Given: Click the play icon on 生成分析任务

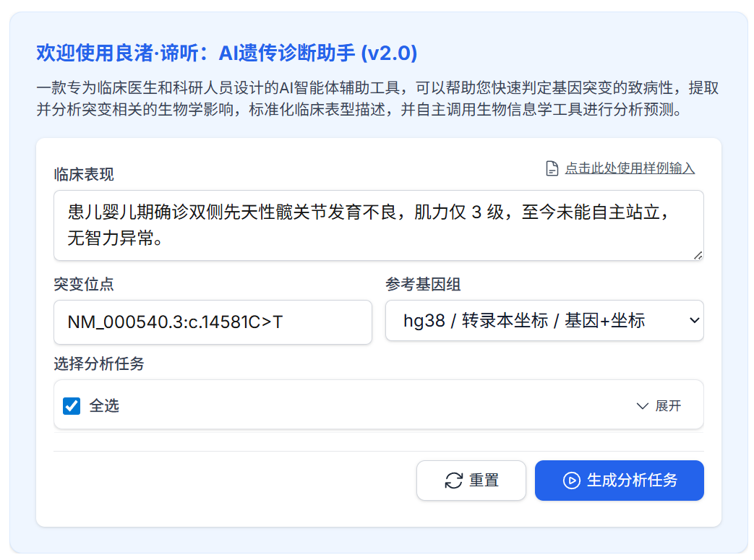Looking at the screenshot, I should click(x=571, y=481).
